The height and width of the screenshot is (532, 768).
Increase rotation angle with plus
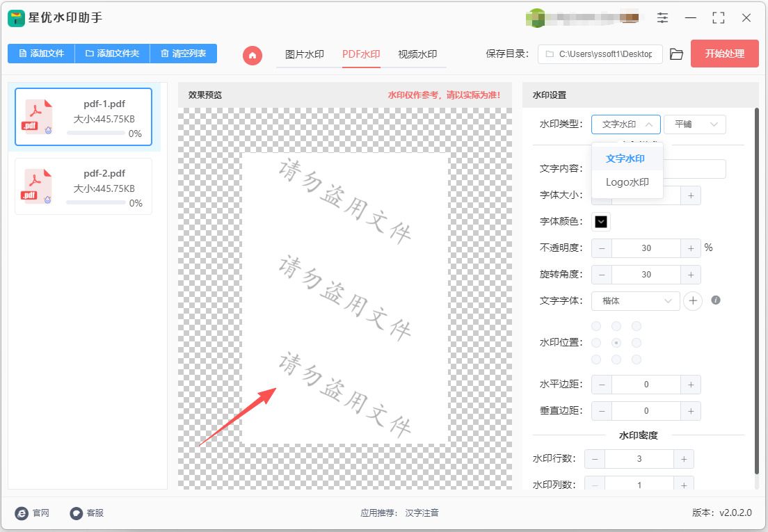[691, 275]
